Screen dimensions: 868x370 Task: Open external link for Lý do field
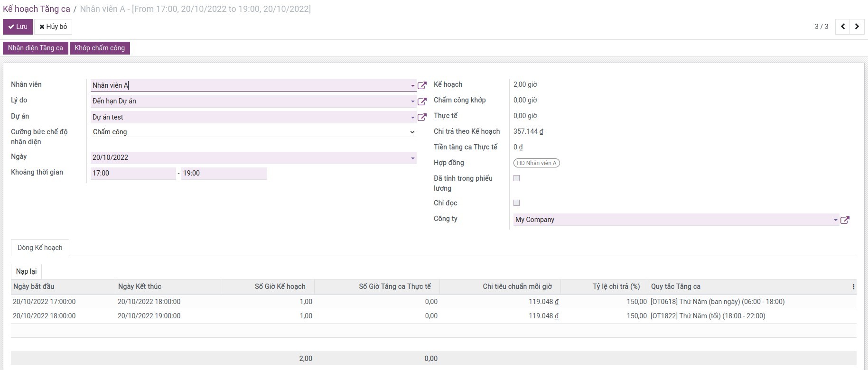tap(422, 101)
